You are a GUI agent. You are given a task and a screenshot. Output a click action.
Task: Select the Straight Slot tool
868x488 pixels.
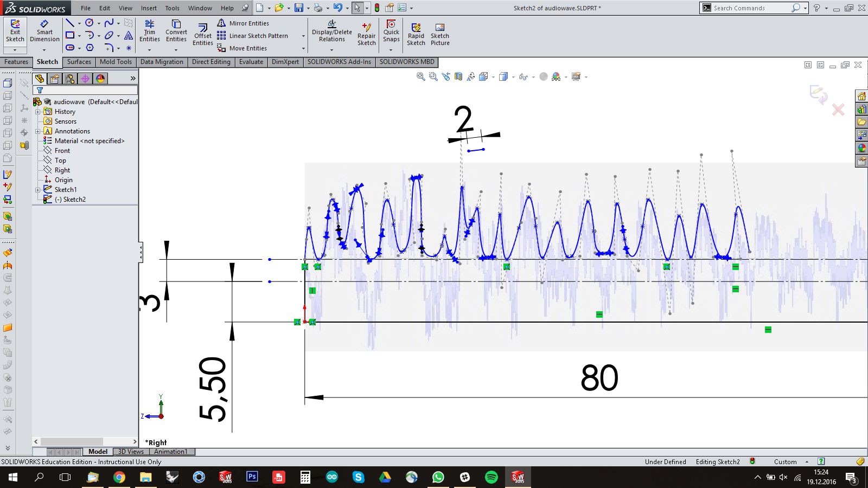(69, 48)
